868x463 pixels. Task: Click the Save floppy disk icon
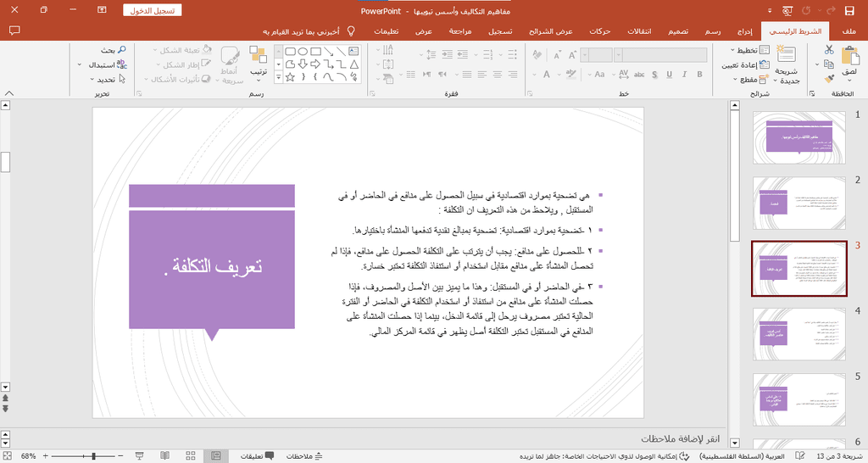pos(849,10)
